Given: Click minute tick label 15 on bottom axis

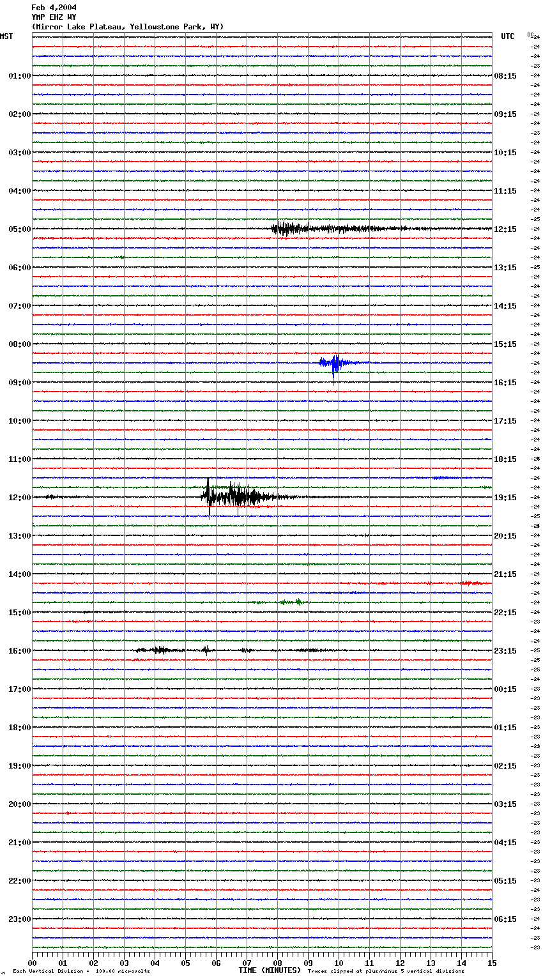Looking at the screenshot, I should [x=491, y=963].
